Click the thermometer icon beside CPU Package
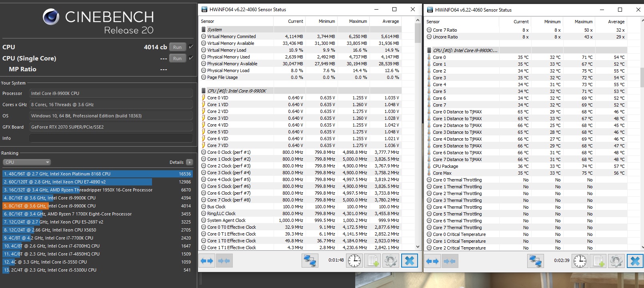The image size is (644, 288). tap(429, 166)
